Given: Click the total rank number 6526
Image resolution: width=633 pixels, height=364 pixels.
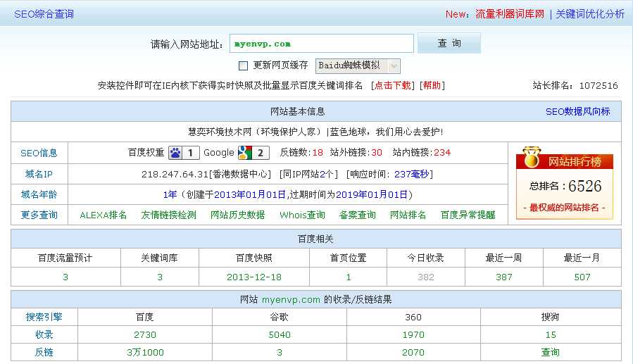Looking at the screenshot, I should click(585, 186).
